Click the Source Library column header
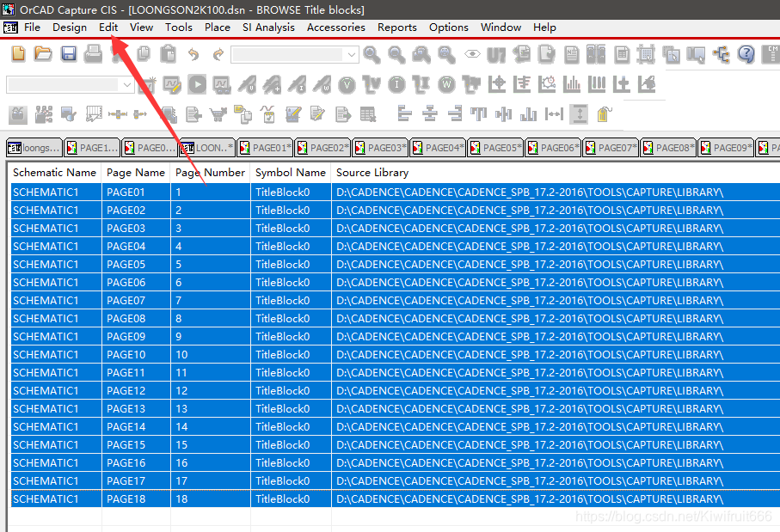Viewport: 780px width, 532px height. 372,172
